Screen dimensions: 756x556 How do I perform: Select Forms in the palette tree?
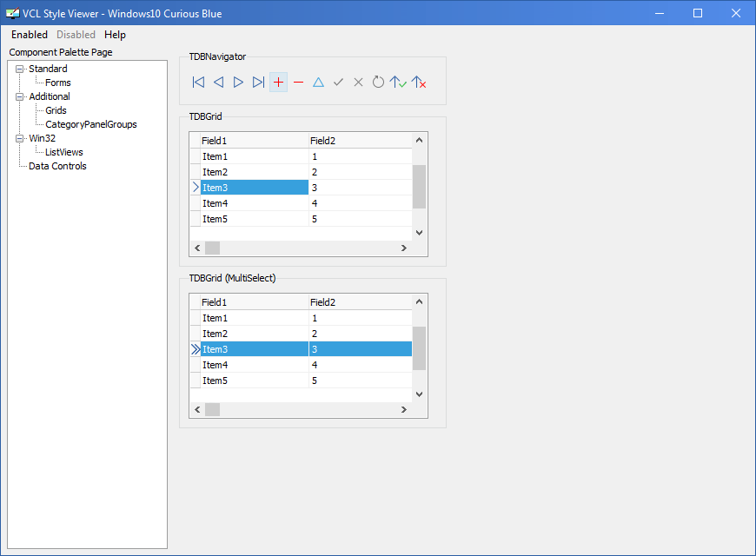(58, 83)
